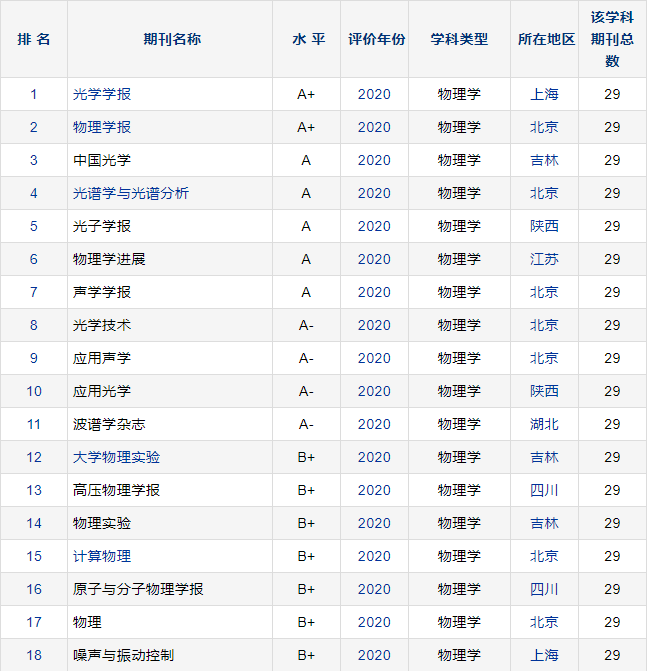Click year 2020 in the 应用声学 row

coord(374,358)
